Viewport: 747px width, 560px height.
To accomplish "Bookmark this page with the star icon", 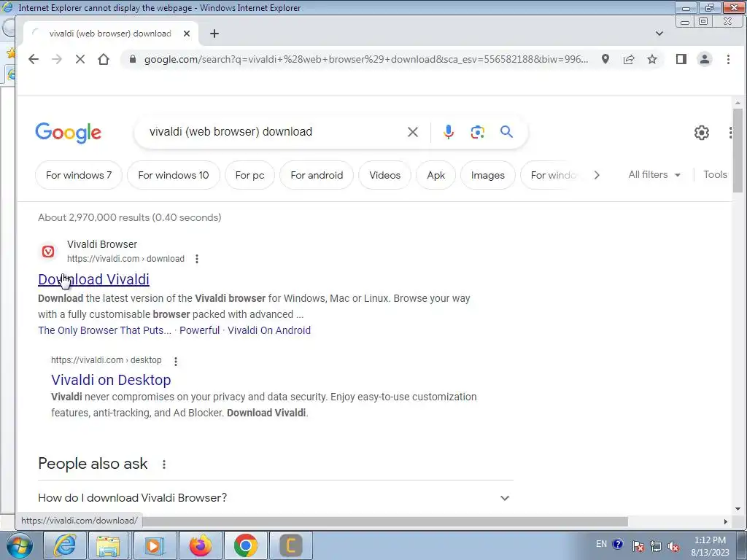I will point(652,59).
